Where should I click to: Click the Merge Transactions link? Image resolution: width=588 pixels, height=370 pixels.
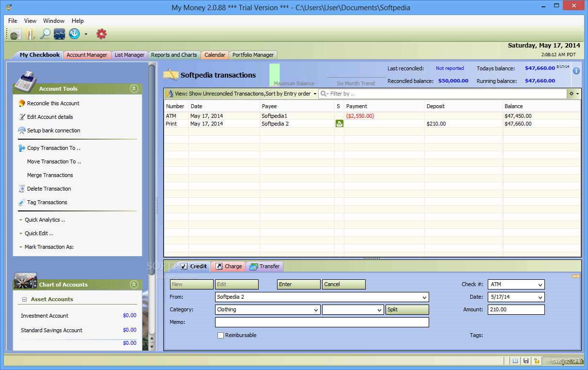click(x=50, y=175)
